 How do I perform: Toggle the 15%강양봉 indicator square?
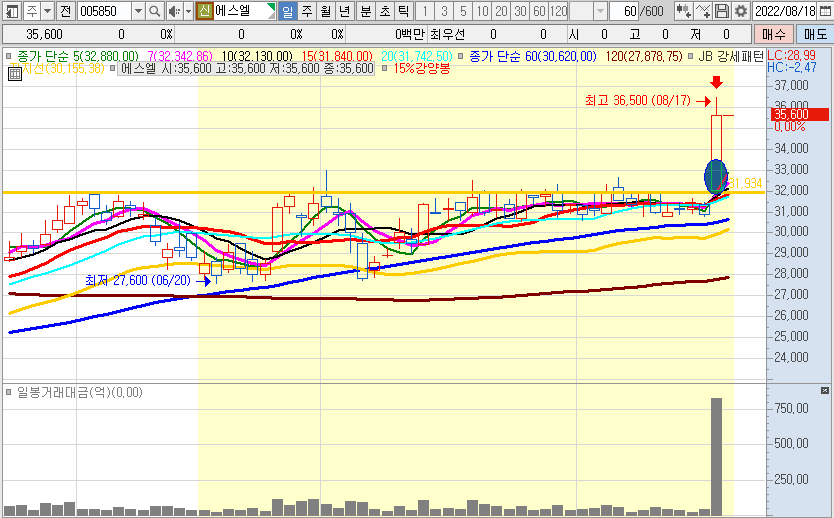[385, 68]
